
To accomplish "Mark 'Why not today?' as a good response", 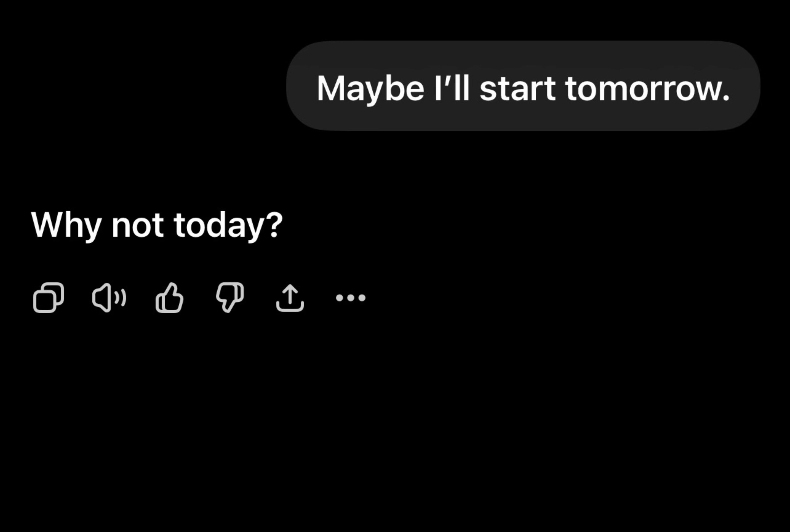I will pyautogui.click(x=169, y=298).
